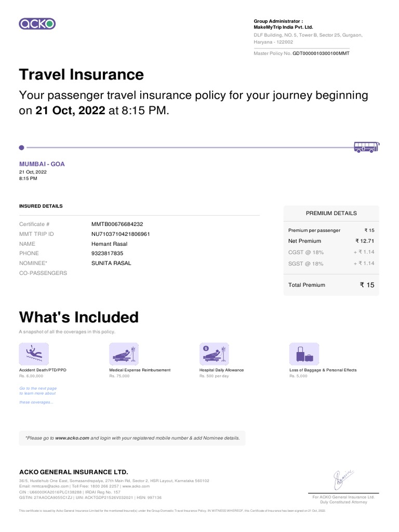399x532 pixels.
Task: Click the Hospital Daily Allowance icon
Action: pyautogui.click(x=214, y=354)
